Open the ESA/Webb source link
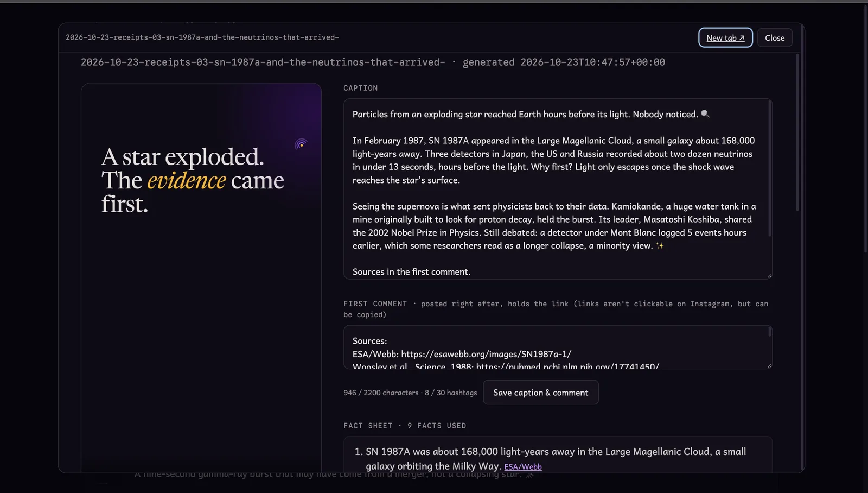The image size is (868, 493). tap(523, 467)
